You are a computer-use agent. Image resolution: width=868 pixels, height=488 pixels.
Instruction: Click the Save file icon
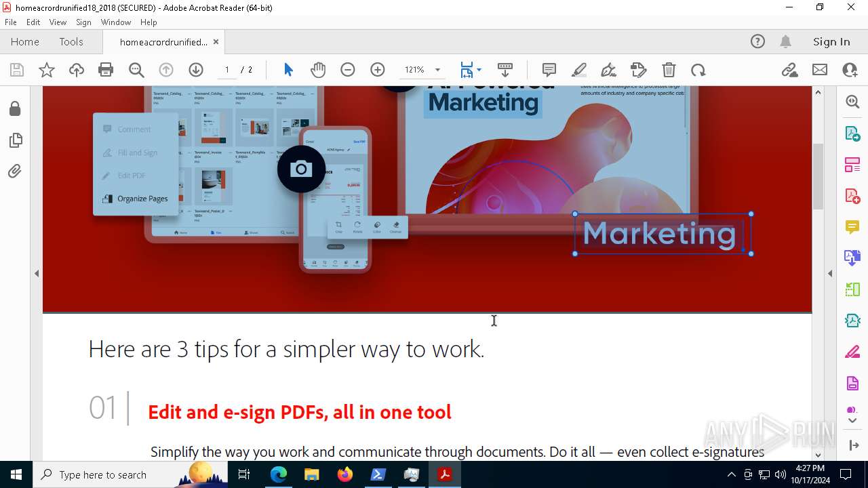[17, 70]
